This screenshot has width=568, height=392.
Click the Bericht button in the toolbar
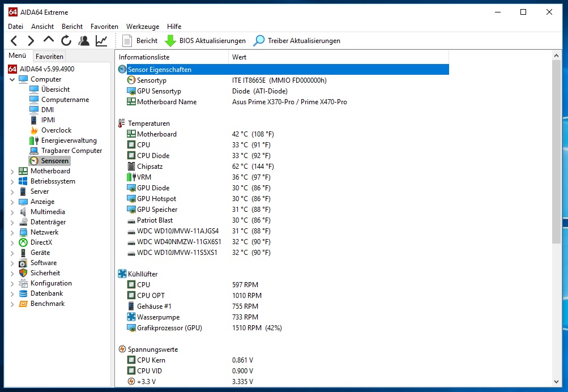coord(140,41)
